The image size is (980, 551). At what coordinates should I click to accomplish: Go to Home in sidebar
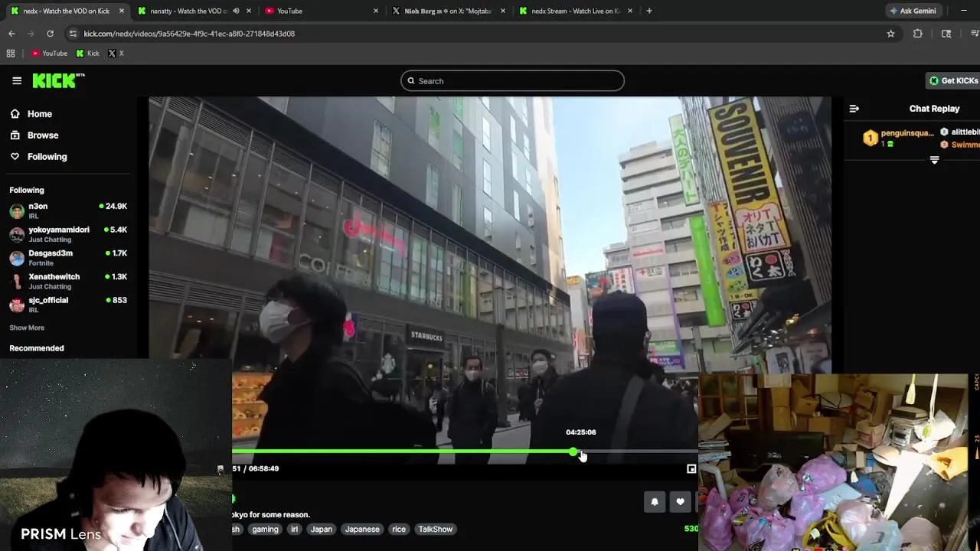39,114
